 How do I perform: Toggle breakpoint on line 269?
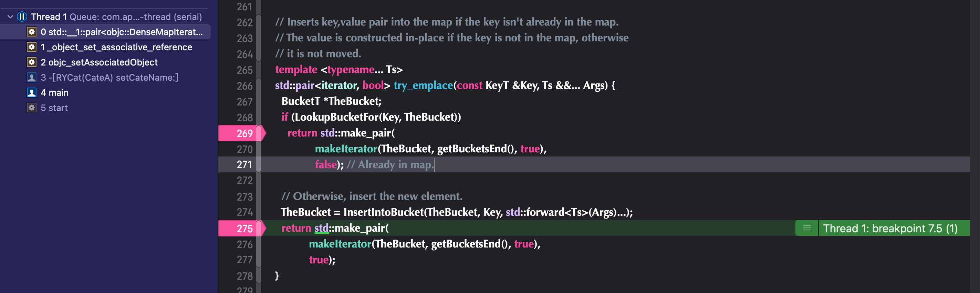pos(242,133)
